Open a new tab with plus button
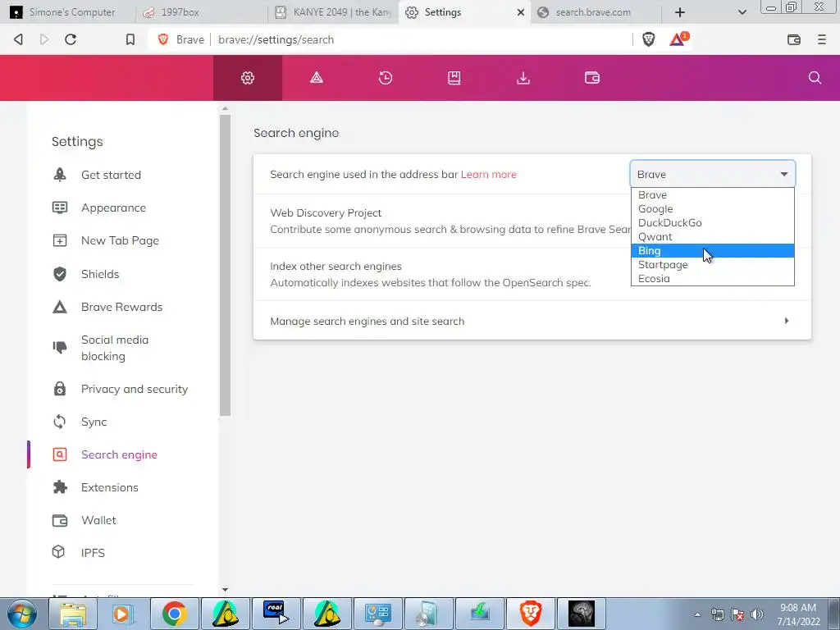Viewport: 840px width, 630px height. coord(680,12)
